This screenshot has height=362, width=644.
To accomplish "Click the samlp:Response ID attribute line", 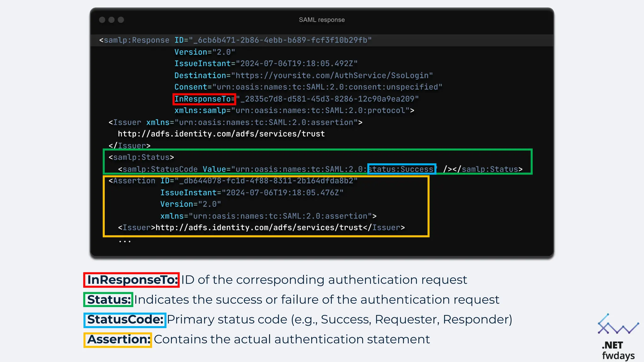I will [236, 40].
